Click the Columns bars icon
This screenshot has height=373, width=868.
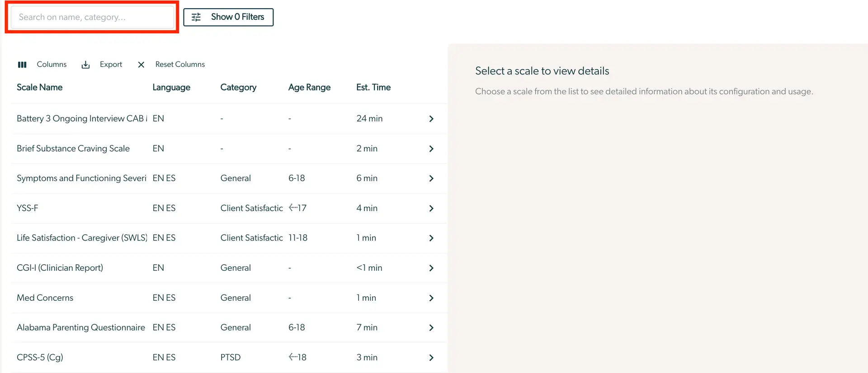(x=22, y=65)
